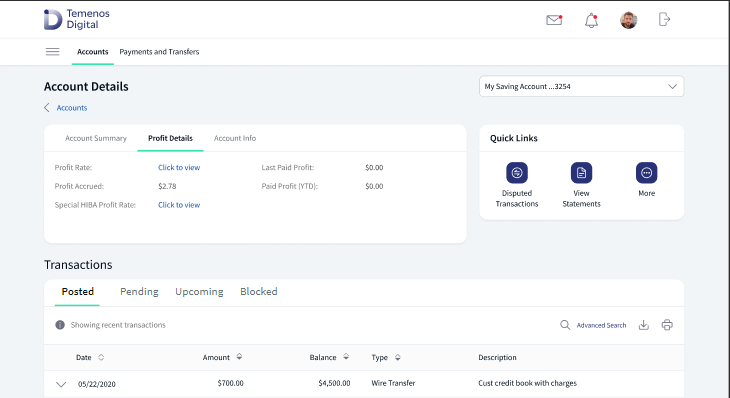Open View Statements quick link icon
This screenshot has height=398, width=730.
click(581, 173)
